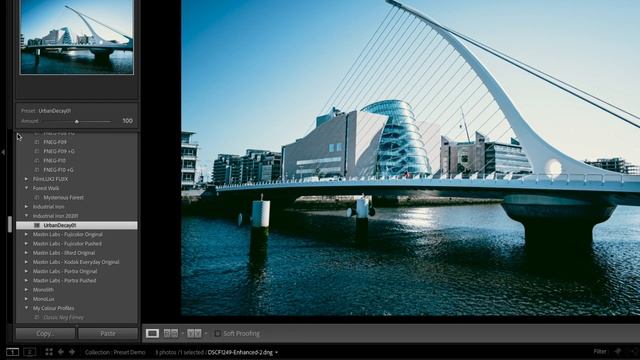The image size is (640, 360).
Task: Select the UrbanDecay01 preset row
Action: click(77, 225)
